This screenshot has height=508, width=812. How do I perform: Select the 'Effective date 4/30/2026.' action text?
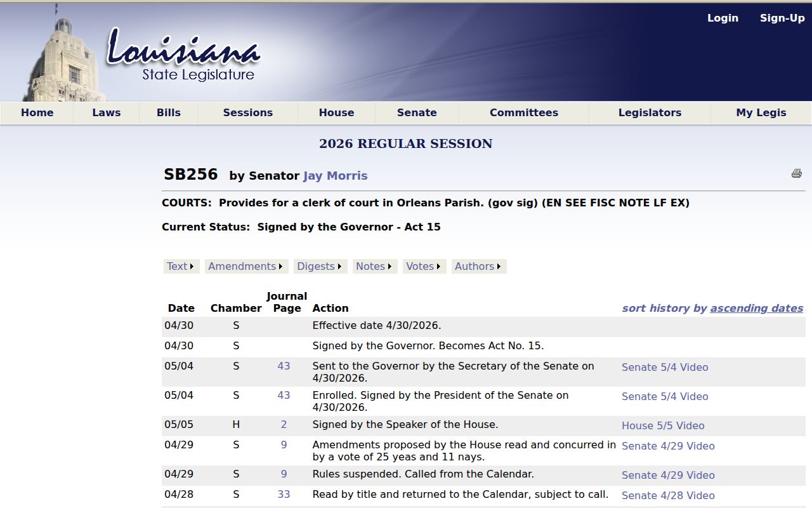tap(377, 326)
